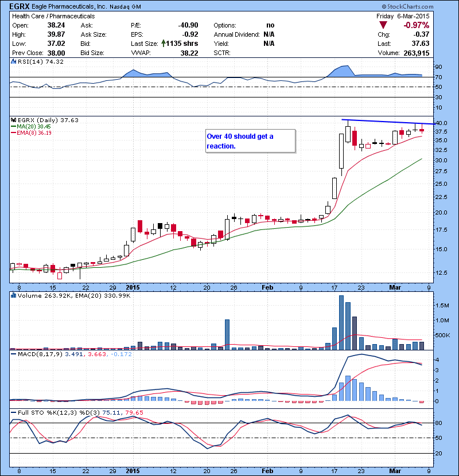Click the EMA(8) 36.19 legend entry
This screenshot has height=476, width=459.
pos(34,133)
